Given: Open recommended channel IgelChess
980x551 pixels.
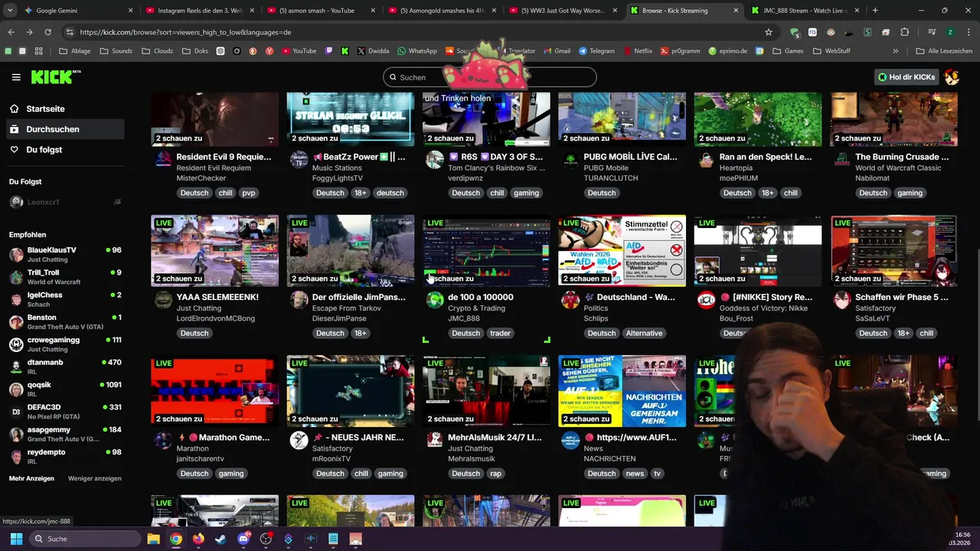Looking at the screenshot, I should tap(65, 299).
